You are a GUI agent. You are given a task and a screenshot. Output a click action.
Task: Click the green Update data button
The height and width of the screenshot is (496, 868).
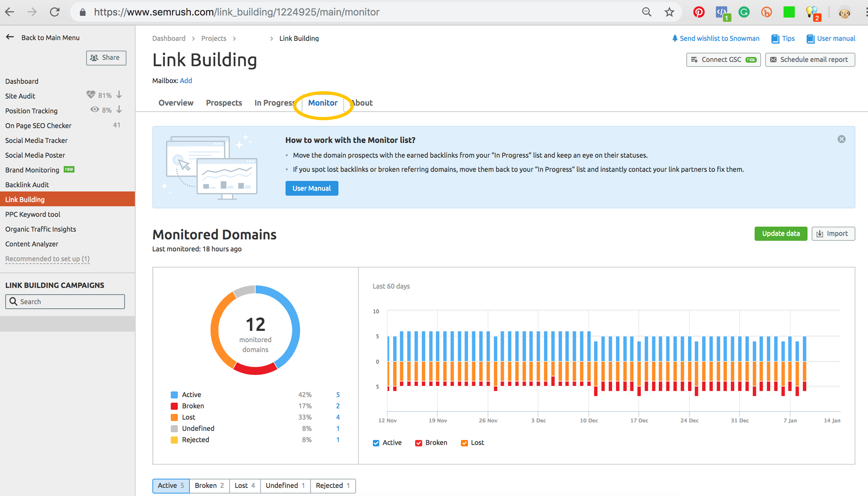pos(781,233)
